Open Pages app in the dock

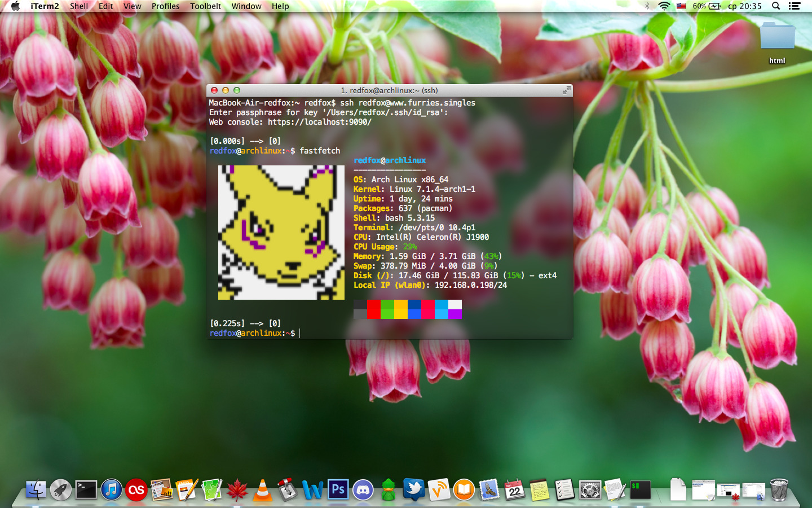187,489
